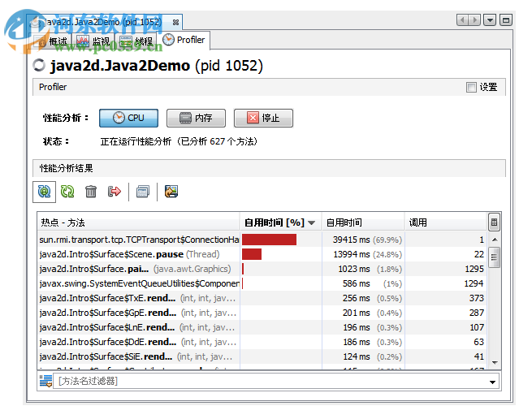This screenshot has height=406, width=532.
Task: Click the method name filter input field
Action: [x=270, y=381]
